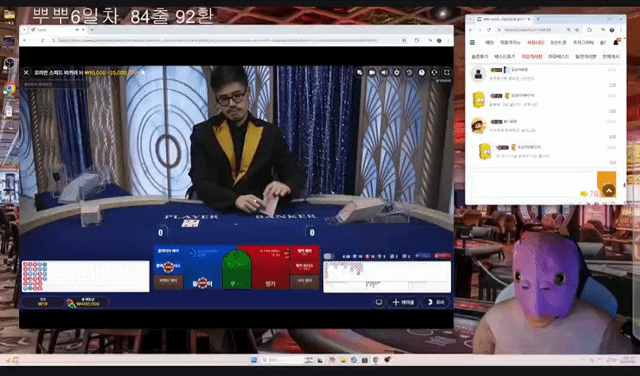This screenshot has width=640, height=376.
Task: Open the bet history clock icon
Action: [x=409, y=73]
